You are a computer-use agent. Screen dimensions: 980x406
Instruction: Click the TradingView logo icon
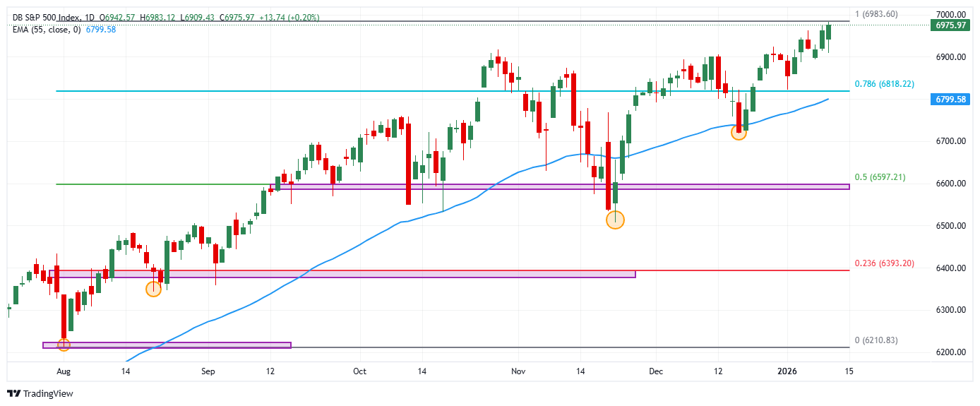point(13,393)
